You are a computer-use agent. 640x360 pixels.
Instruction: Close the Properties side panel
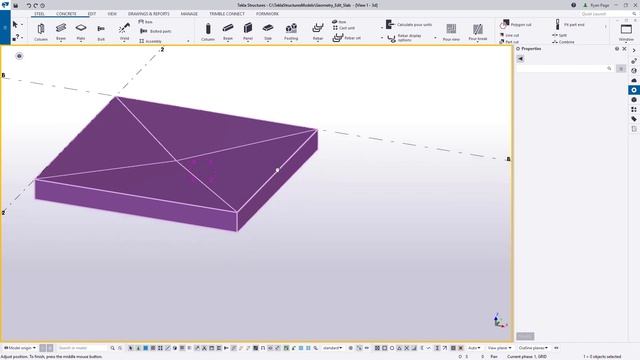tap(624, 49)
